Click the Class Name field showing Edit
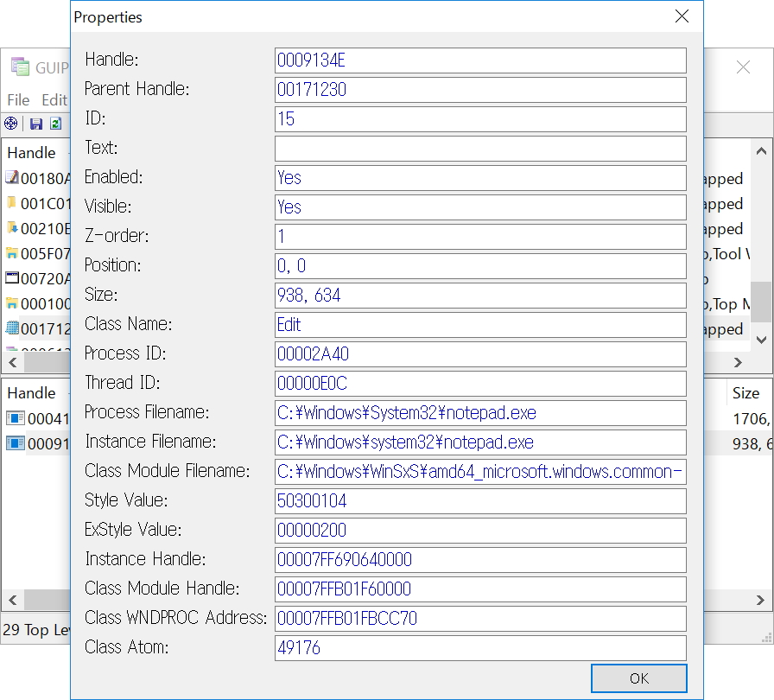The width and height of the screenshot is (774, 700). pyautogui.click(x=480, y=325)
